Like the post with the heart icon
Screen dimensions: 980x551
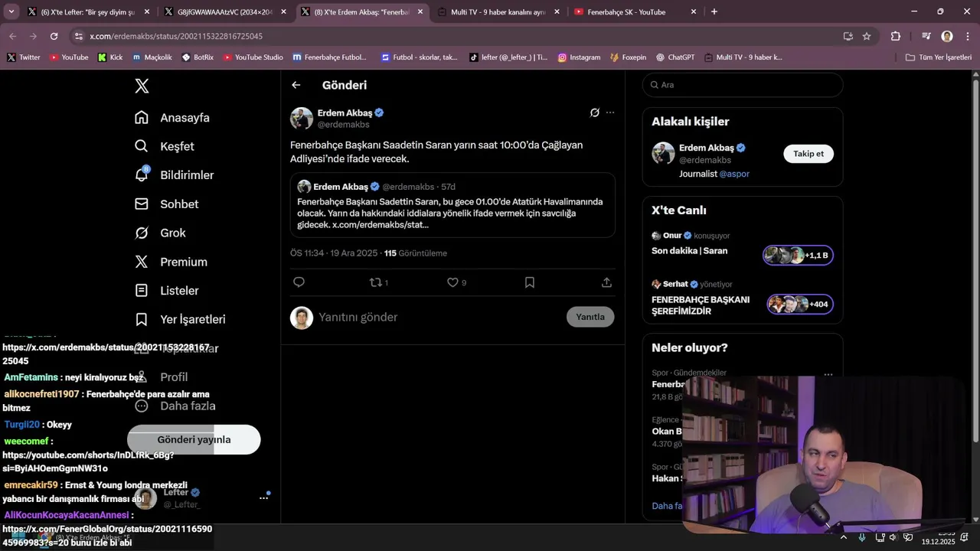click(x=452, y=282)
